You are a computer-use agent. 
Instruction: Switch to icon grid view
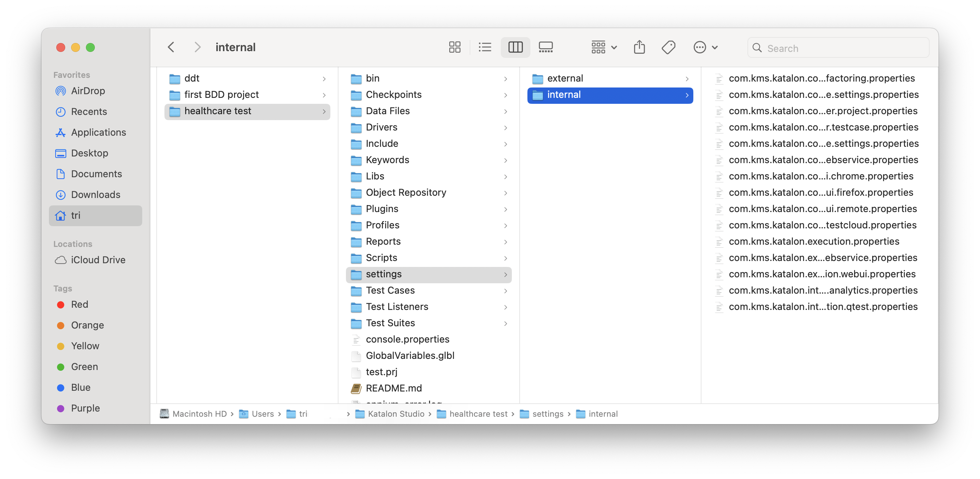click(454, 47)
